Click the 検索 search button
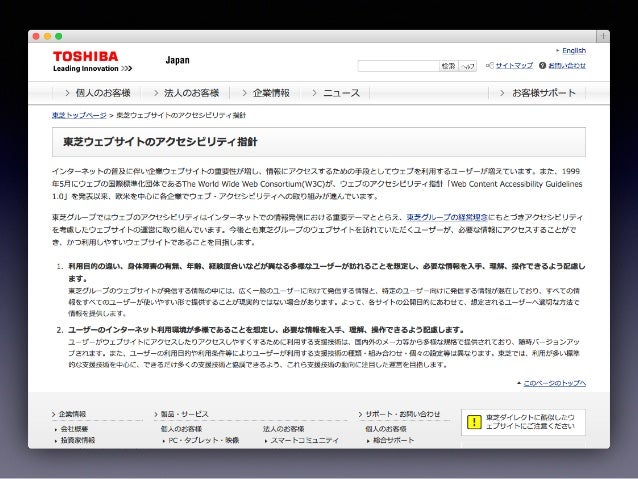 click(448, 66)
